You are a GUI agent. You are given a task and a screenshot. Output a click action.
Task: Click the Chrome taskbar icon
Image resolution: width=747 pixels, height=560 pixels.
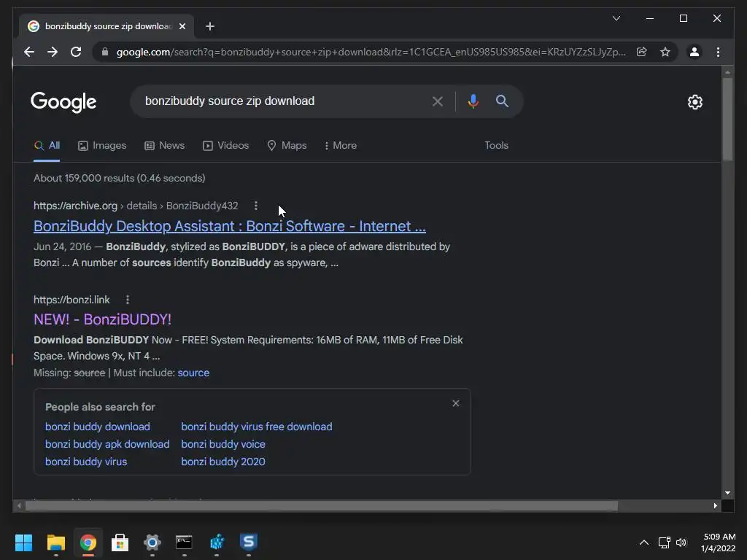88,542
